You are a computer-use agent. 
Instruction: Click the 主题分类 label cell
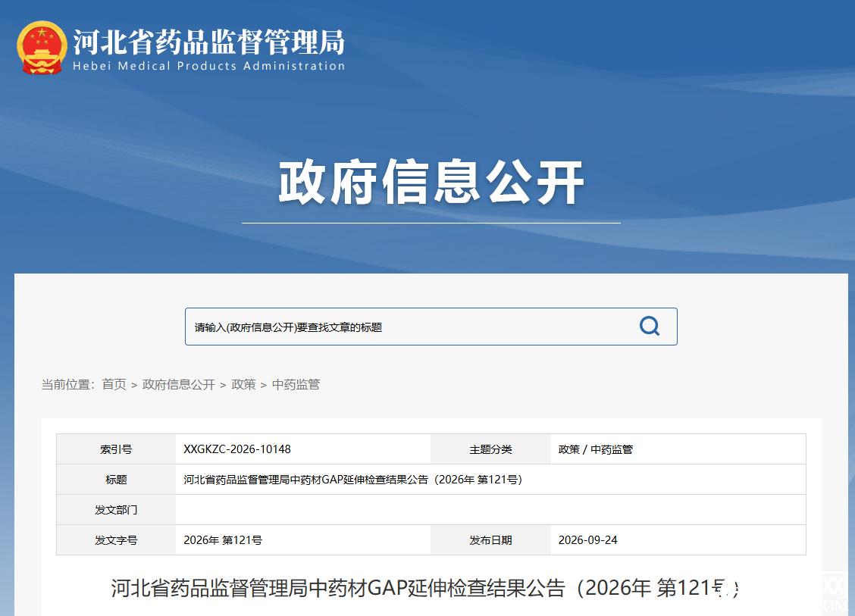490,449
